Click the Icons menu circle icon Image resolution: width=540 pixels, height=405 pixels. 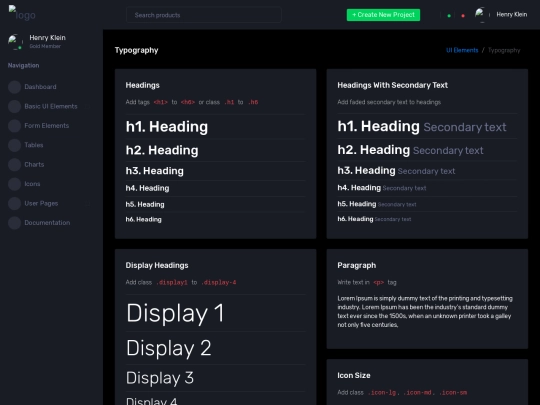pos(14,184)
